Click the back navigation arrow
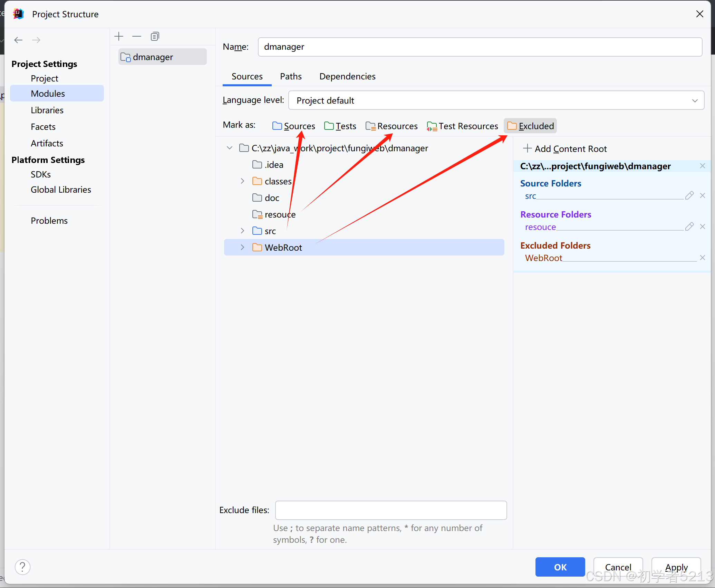 tap(18, 40)
